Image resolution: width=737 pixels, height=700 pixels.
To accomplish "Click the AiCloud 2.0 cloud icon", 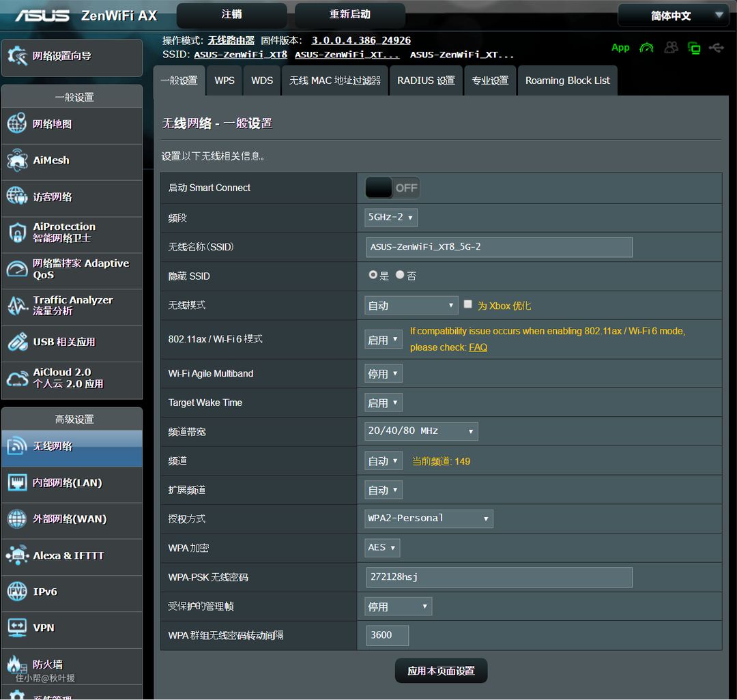I will point(17,379).
